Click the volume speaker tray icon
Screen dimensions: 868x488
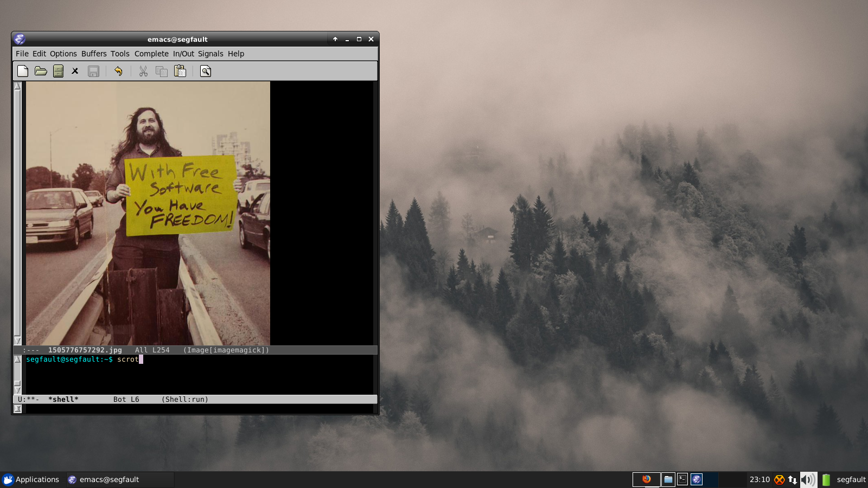click(x=807, y=479)
